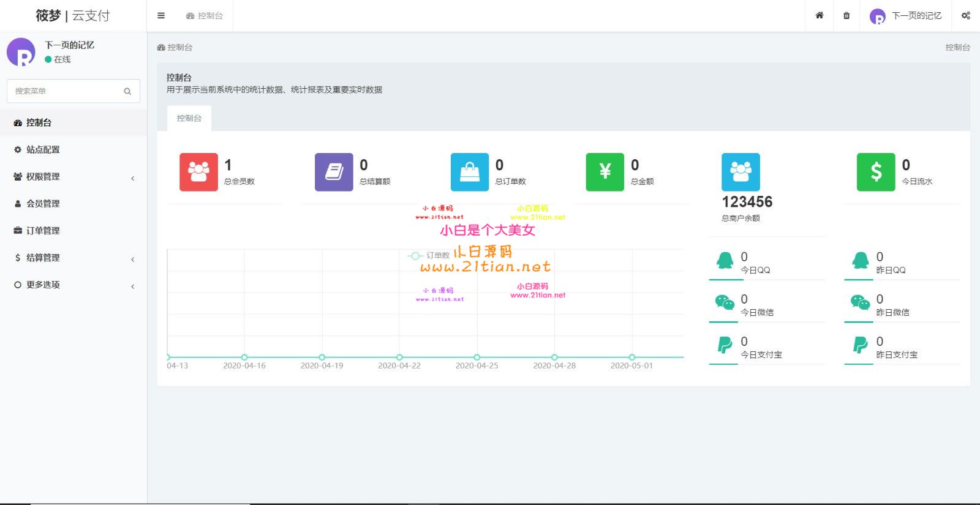Select the 控制台 tab in the content panel
This screenshot has width=980, height=505.
[189, 118]
